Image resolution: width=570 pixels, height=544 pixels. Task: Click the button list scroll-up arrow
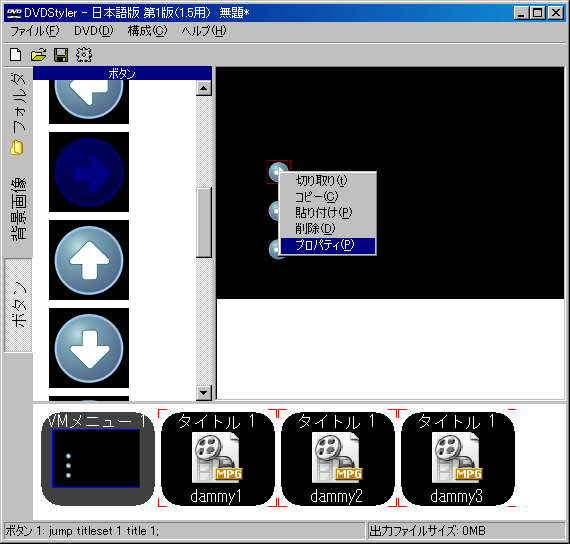[204, 88]
